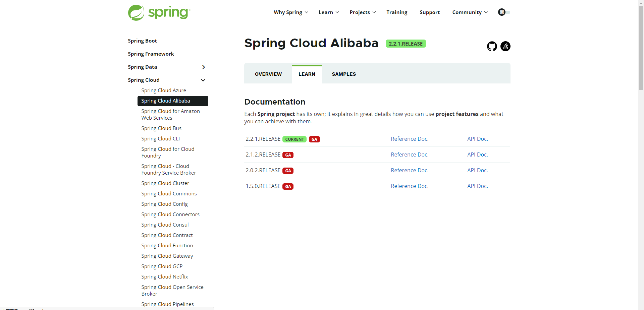This screenshot has height=310, width=644.
Task: Open the Stack Overflow page for the project
Action: (x=505, y=46)
